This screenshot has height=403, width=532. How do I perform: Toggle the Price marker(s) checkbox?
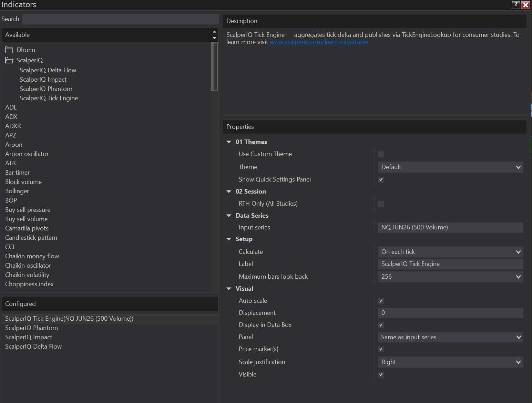coord(381,349)
